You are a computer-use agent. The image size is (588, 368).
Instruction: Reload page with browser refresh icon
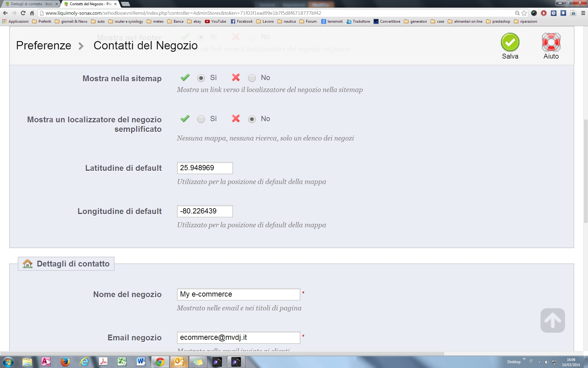point(23,13)
